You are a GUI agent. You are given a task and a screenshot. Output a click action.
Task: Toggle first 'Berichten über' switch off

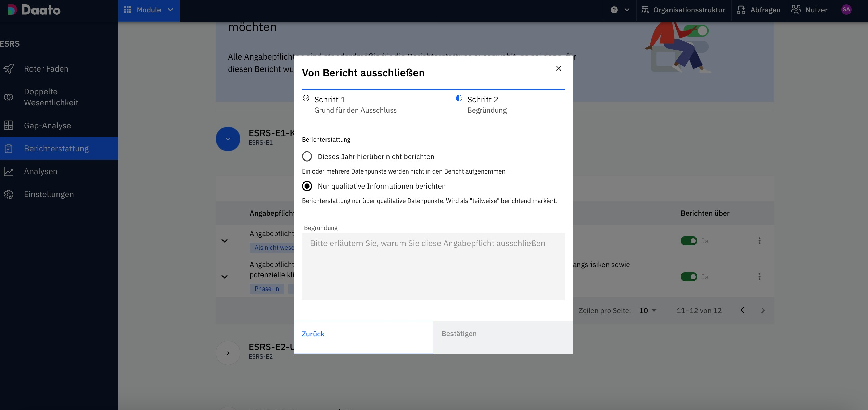coord(689,241)
